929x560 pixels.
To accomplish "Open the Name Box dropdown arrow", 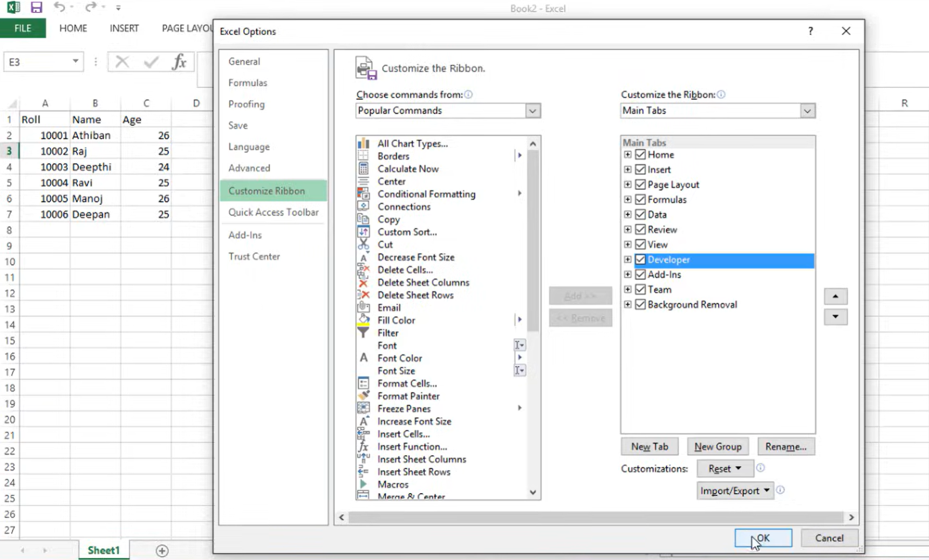I will pos(76,62).
